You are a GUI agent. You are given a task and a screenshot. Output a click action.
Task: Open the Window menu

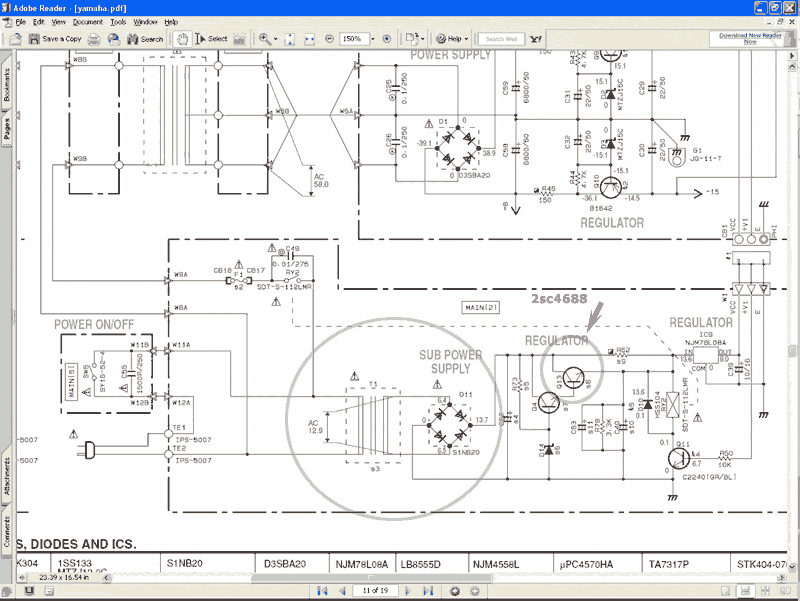point(145,22)
